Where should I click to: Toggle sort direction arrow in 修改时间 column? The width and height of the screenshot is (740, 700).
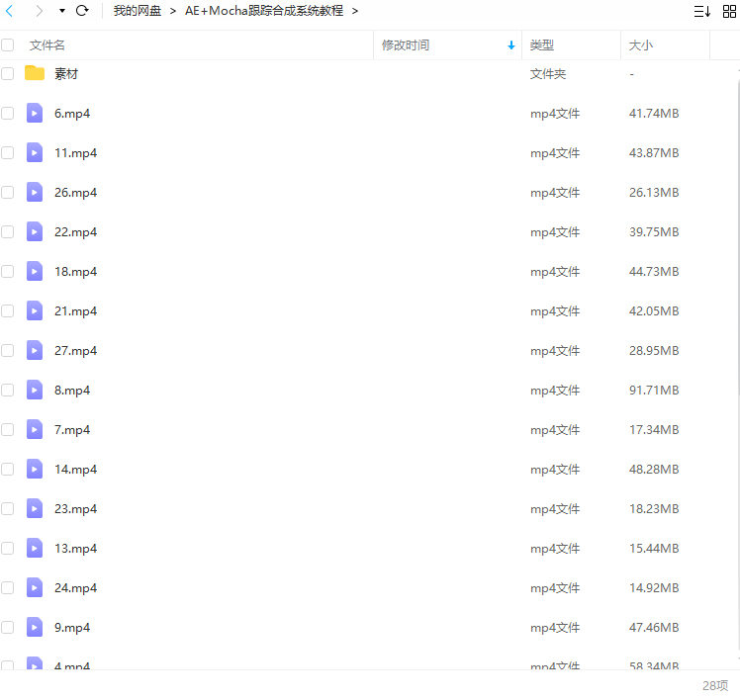click(x=510, y=45)
